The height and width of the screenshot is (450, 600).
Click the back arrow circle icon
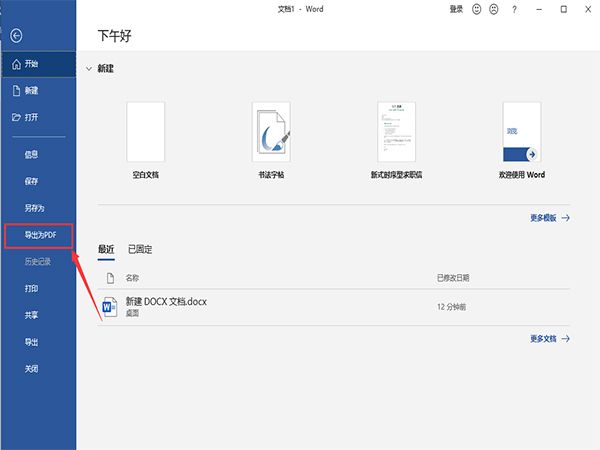point(16,36)
